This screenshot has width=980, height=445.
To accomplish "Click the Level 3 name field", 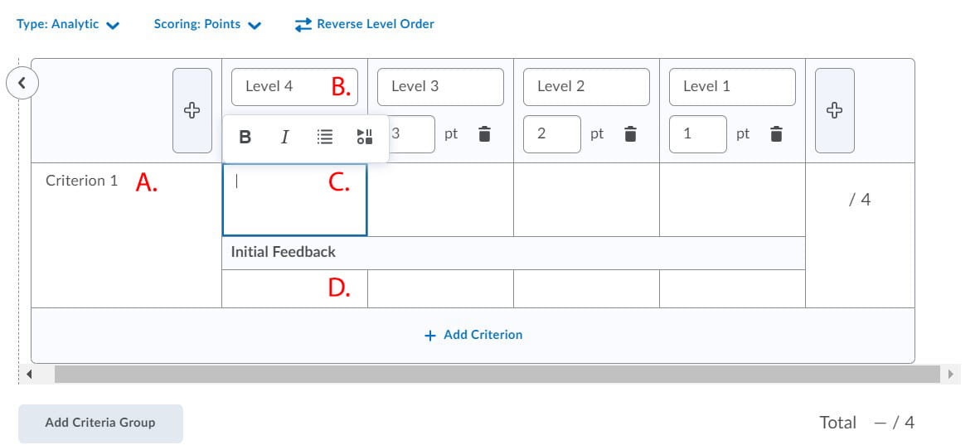I will [439, 86].
